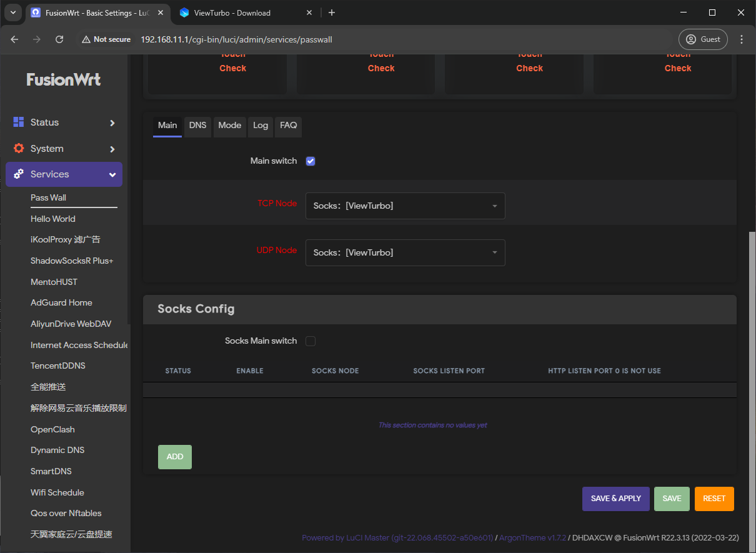Uncheck the Main switch checkbox
The height and width of the screenshot is (553, 756).
pos(311,161)
